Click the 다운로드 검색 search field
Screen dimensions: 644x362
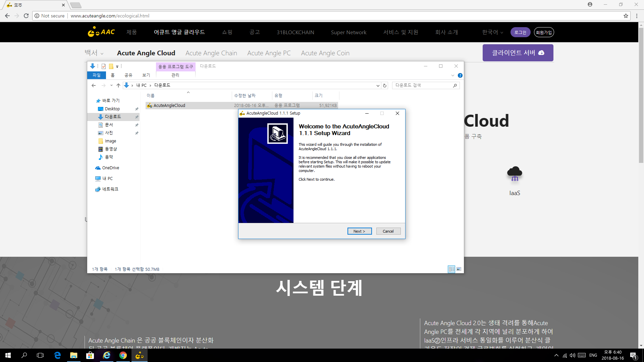coord(423,85)
